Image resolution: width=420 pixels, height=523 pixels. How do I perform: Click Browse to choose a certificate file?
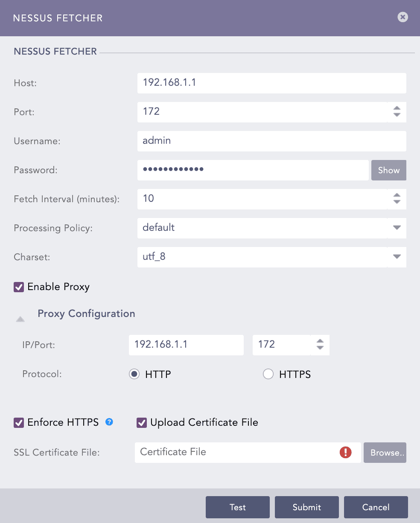pos(385,452)
